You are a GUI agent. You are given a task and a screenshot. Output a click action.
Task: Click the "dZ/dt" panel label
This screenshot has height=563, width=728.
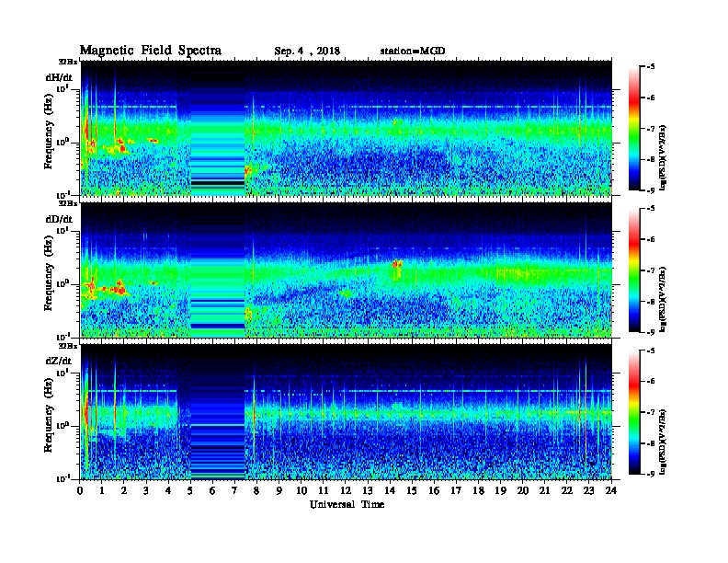point(59,361)
